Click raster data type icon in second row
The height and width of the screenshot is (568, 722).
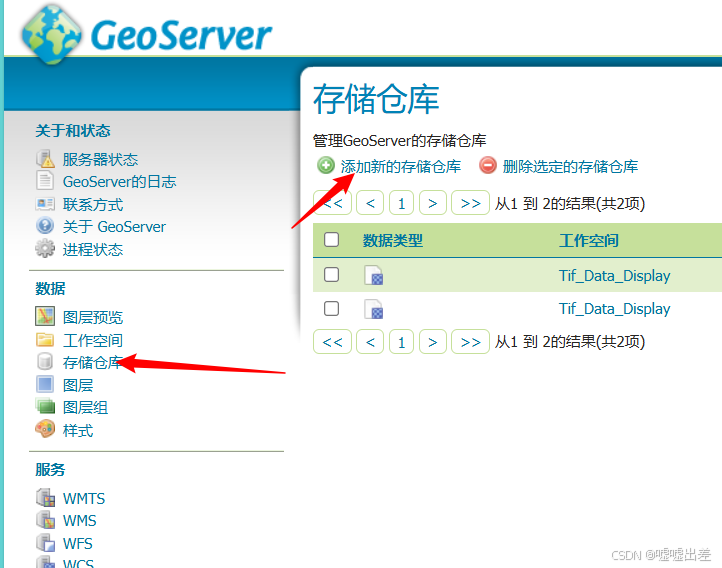coord(373,309)
